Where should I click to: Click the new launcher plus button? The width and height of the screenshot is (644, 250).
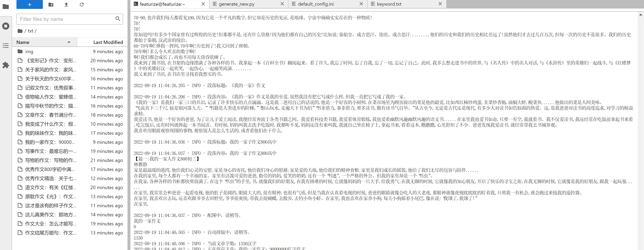29,4
